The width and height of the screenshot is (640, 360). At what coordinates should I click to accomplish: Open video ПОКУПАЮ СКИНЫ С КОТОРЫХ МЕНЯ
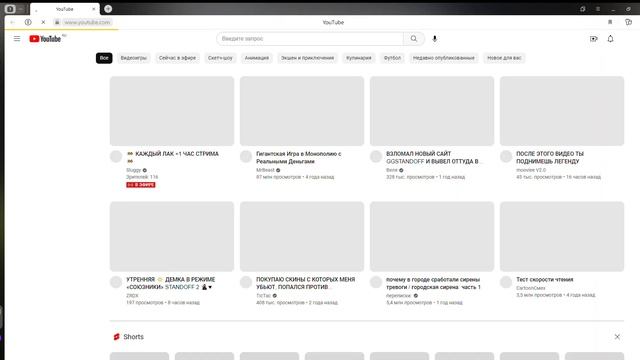pos(305,283)
